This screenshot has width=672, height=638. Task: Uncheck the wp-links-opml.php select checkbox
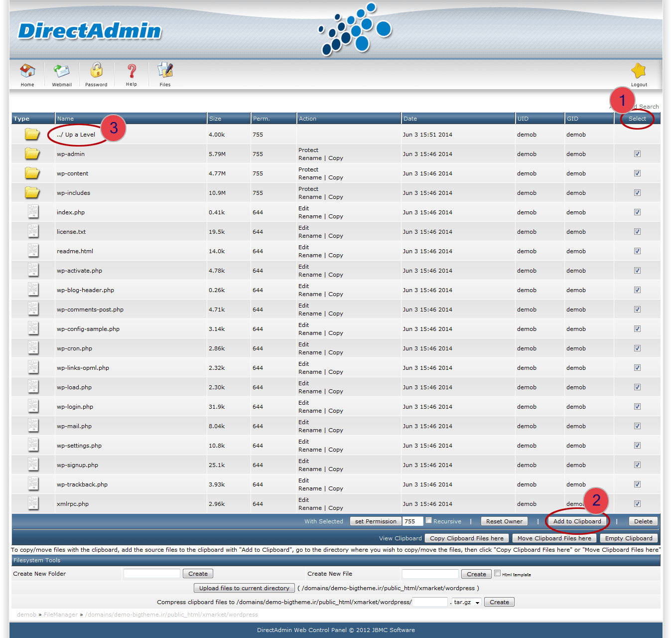637,368
